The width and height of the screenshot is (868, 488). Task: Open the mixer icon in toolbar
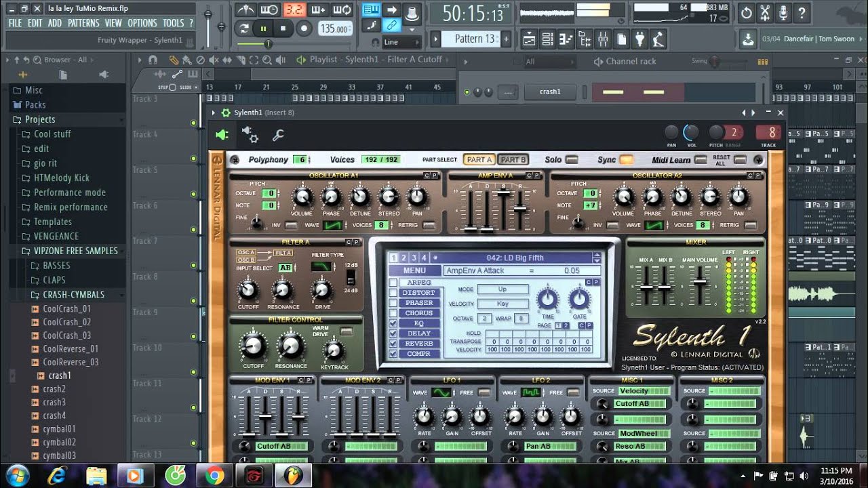click(x=603, y=41)
